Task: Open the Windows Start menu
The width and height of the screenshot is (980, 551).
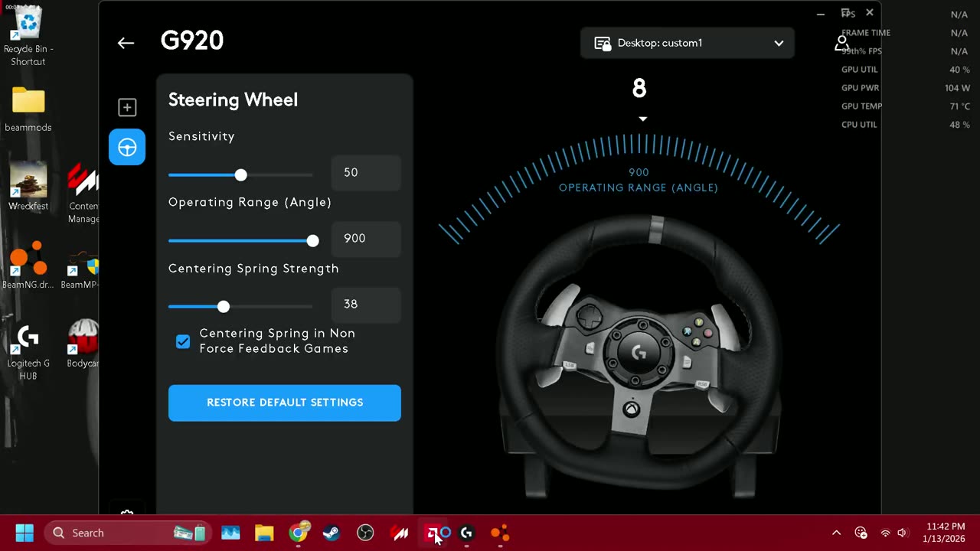Action: click(x=24, y=533)
